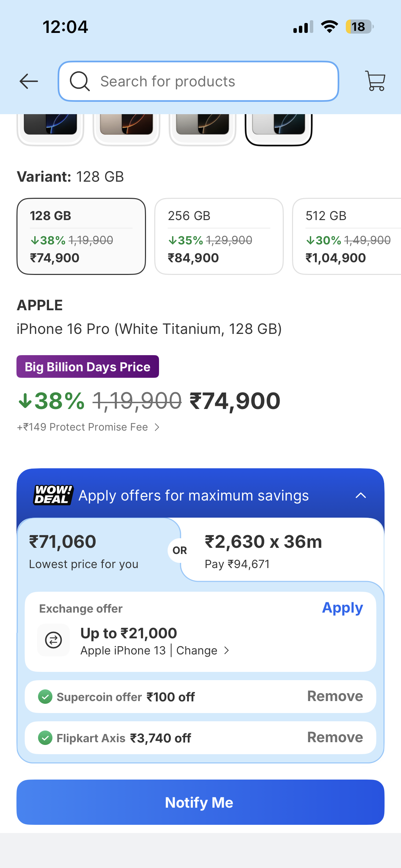Collapse the Apply offers for maximum savings panel
401x868 pixels.
pos(361,495)
